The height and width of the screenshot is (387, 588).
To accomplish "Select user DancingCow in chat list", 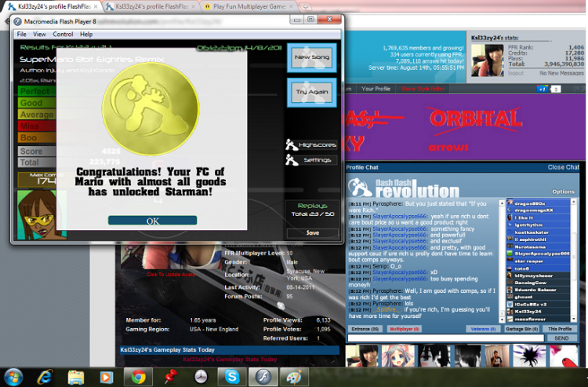I will [x=538, y=283].
